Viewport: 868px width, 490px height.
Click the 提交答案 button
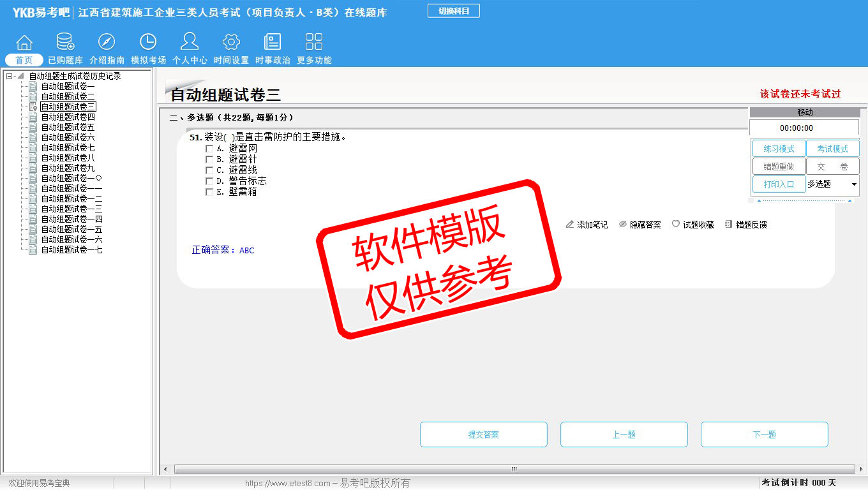483,434
